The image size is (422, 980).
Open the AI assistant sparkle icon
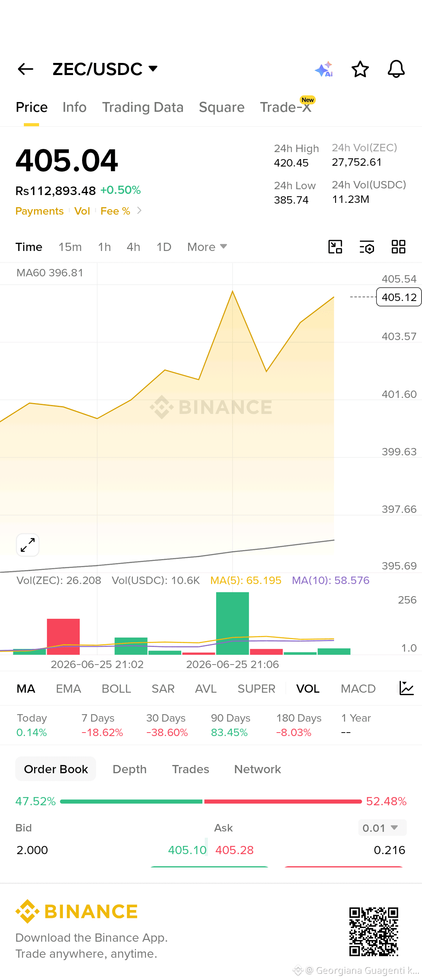click(x=324, y=69)
